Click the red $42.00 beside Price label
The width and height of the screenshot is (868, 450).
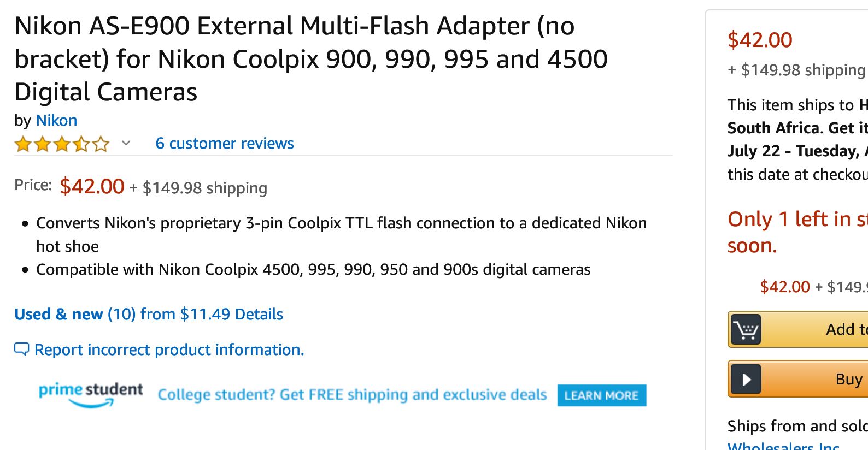click(92, 186)
